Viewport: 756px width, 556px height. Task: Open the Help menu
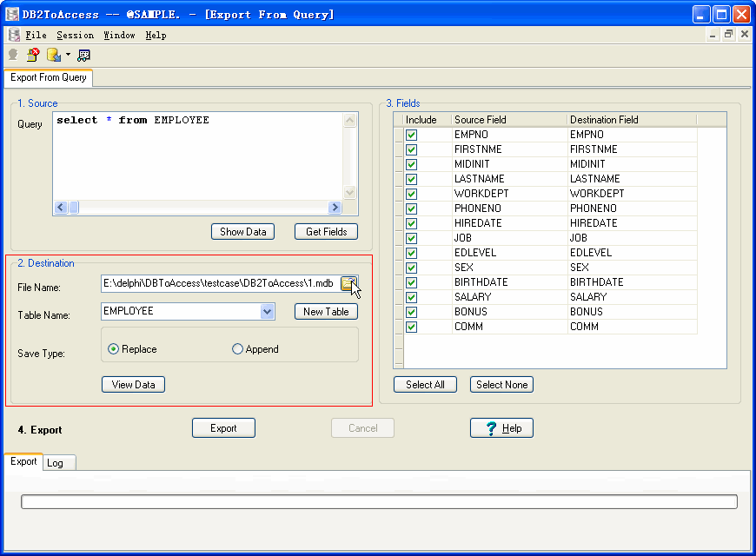pos(156,36)
